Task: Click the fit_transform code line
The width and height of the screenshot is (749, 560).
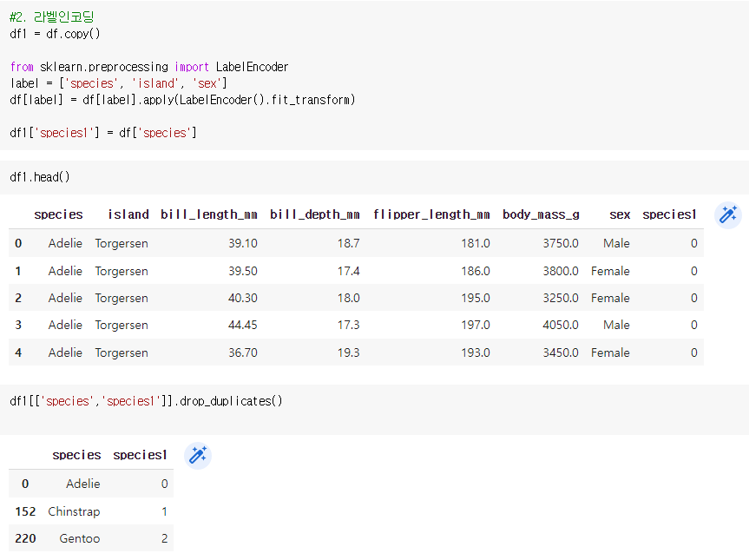Action: point(182,100)
